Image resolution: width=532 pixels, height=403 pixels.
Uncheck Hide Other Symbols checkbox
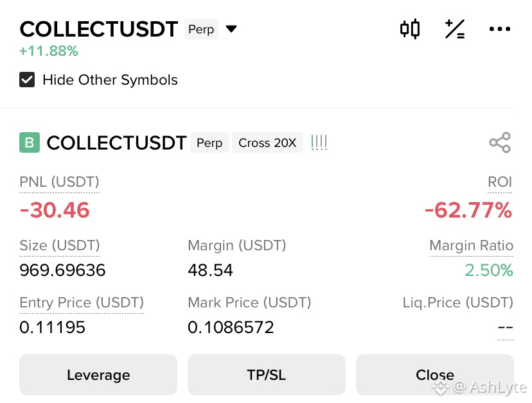[x=27, y=80]
